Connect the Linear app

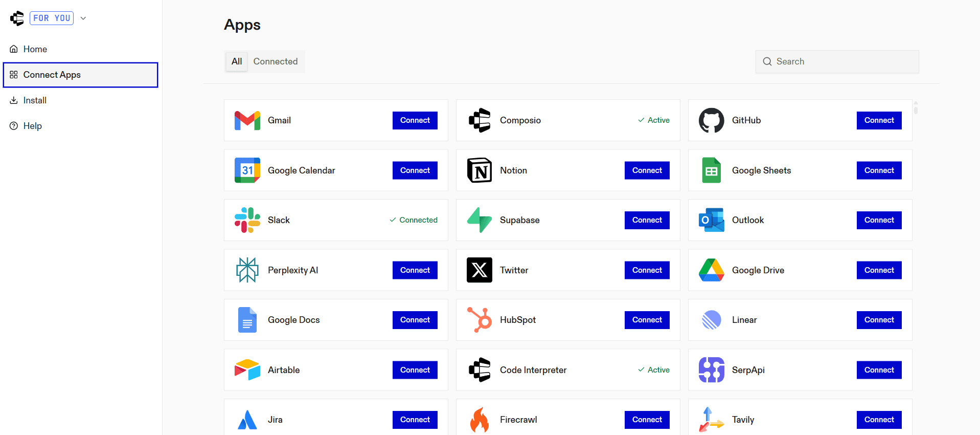point(879,320)
